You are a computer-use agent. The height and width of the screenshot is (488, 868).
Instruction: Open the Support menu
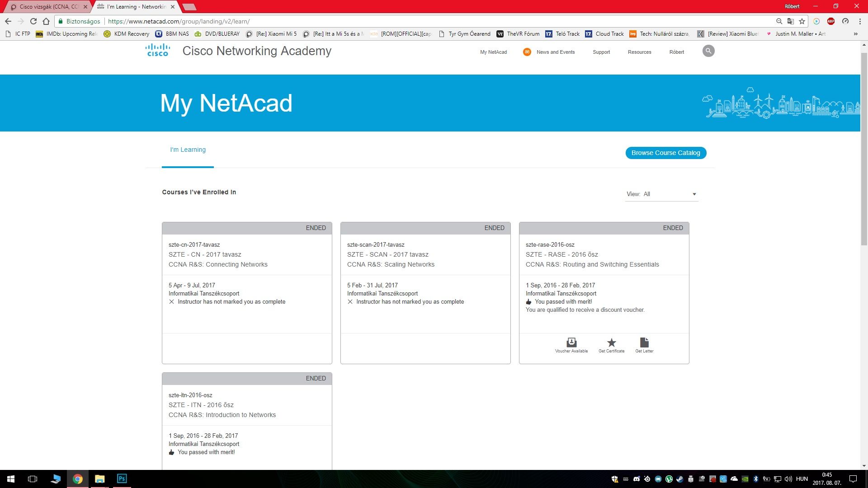[x=601, y=52]
